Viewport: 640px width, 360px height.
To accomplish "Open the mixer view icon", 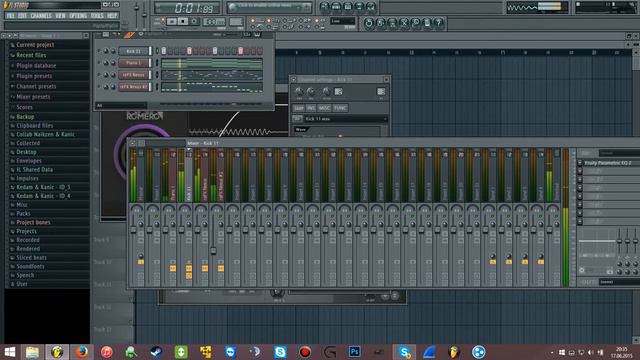I will [x=371, y=7].
